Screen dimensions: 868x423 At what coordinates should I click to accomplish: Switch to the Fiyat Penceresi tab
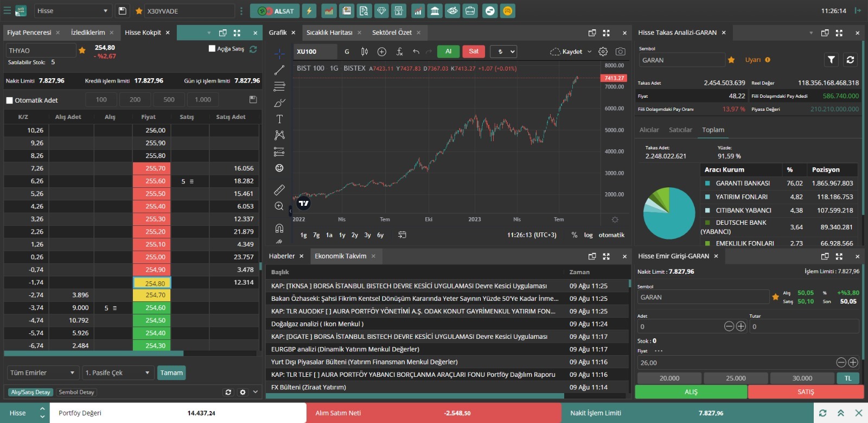29,33
